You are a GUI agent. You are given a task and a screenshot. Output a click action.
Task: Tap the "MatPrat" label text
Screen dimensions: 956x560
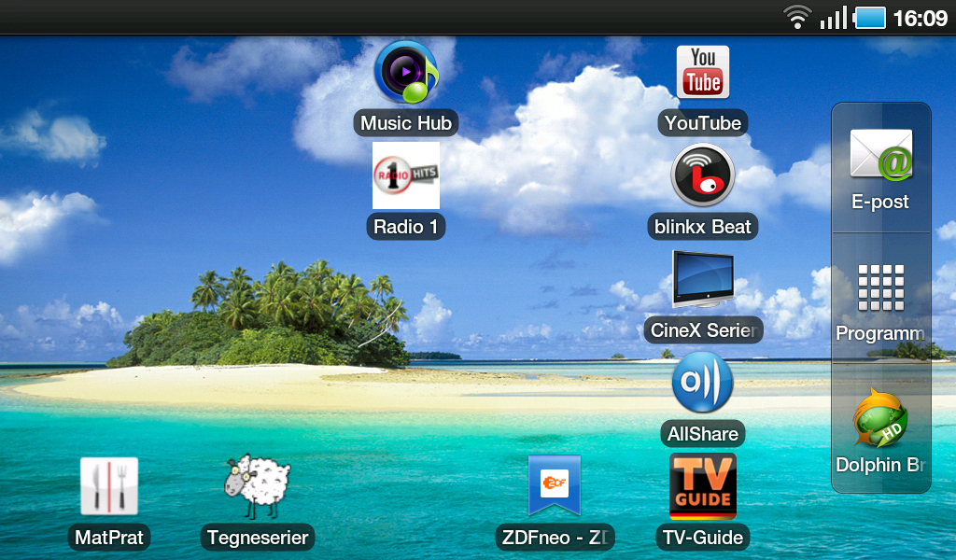click(x=109, y=538)
